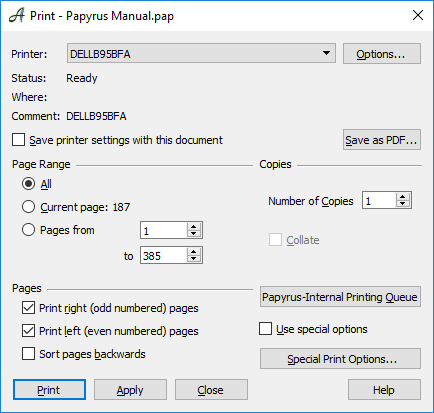Increase the Number of Copies
434x413 pixels.
point(403,197)
